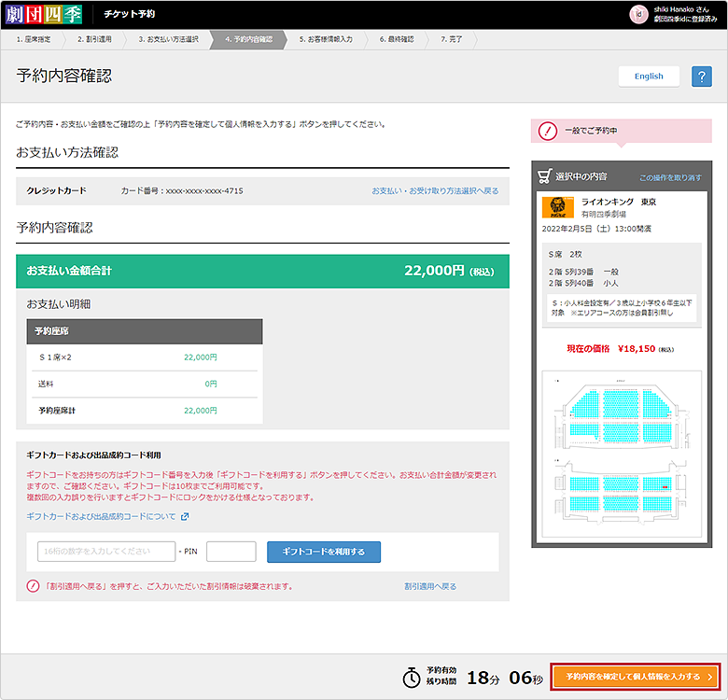Click the ギフトコードを利用する button
This screenshot has height=700, width=728.
[324, 552]
